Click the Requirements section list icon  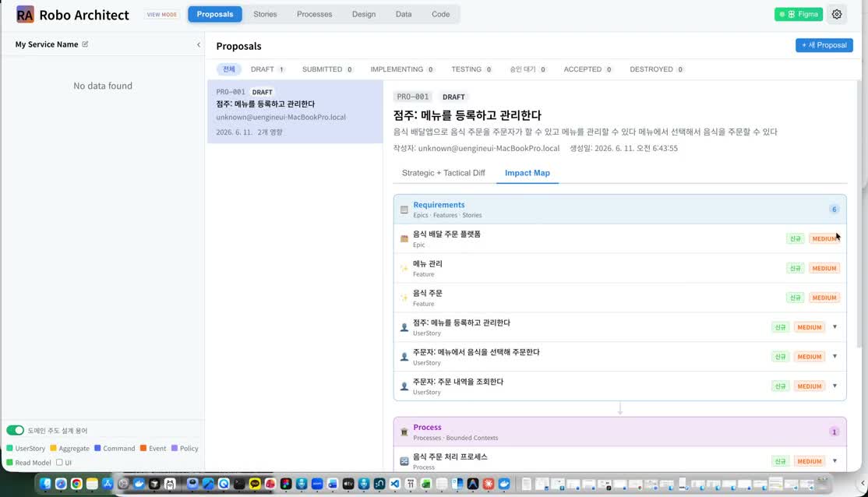point(404,210)
